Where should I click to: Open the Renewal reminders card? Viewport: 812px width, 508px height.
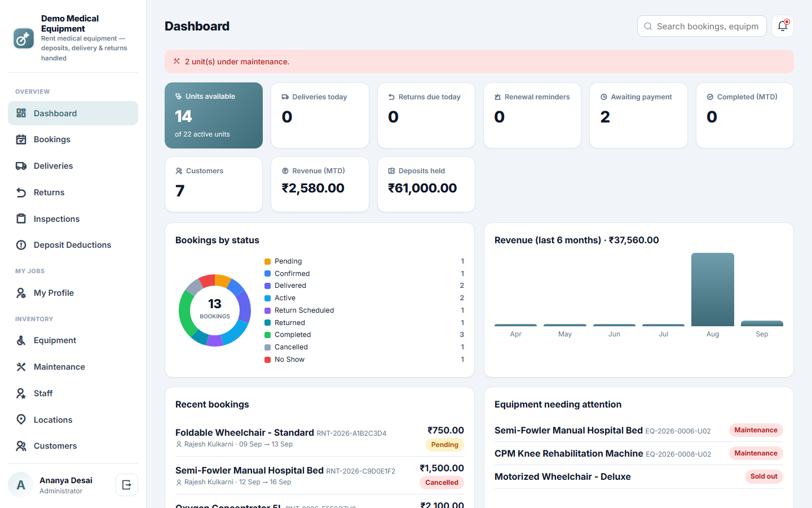532,116
